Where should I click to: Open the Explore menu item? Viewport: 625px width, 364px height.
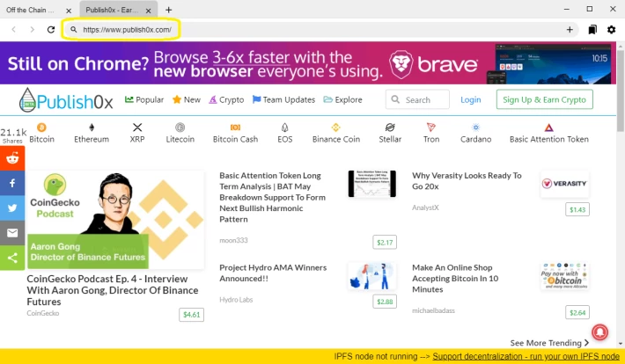(342, 99)
